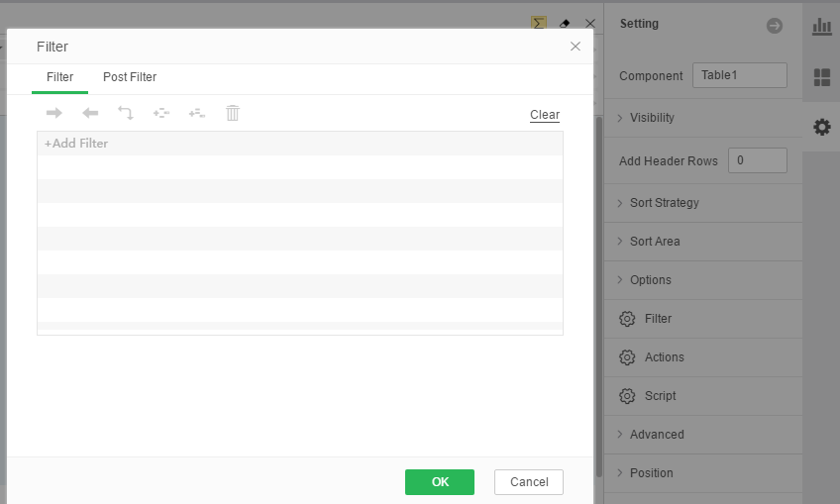Click the indent right arrow icon
This screenshot has height=504, width=840.
[54, 113]
